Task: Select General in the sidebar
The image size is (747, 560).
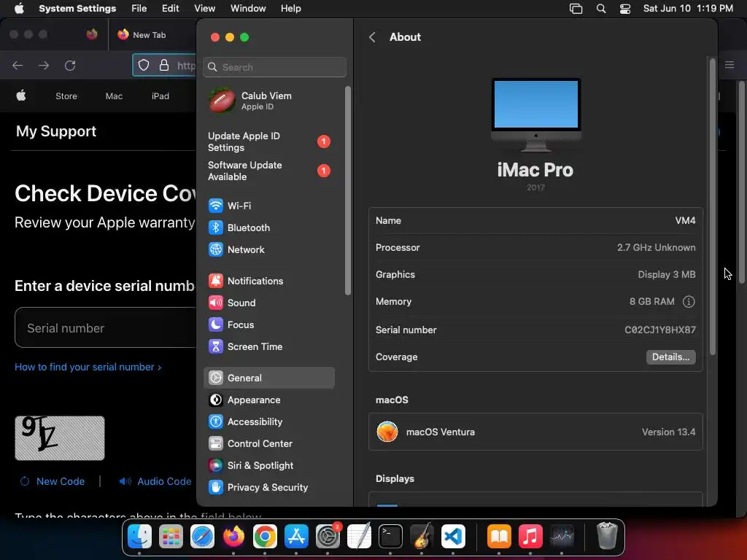Action: (269, 378)
